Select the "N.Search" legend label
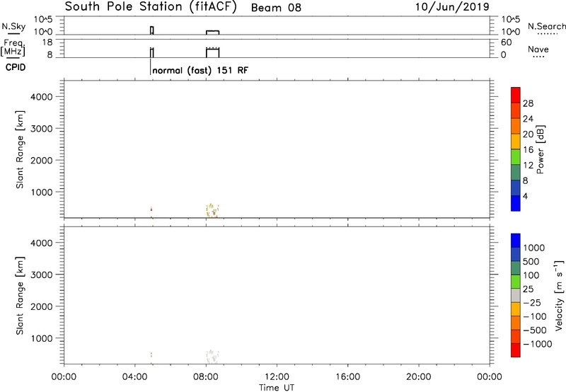Image resolution: width=566 pixels, height=392 pixels. 546,26
